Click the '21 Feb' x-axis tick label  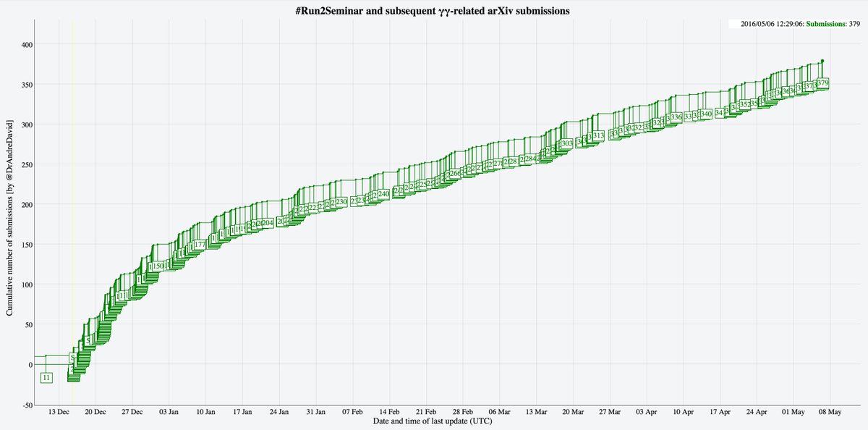pyautogui.click(x=427, y=412)
